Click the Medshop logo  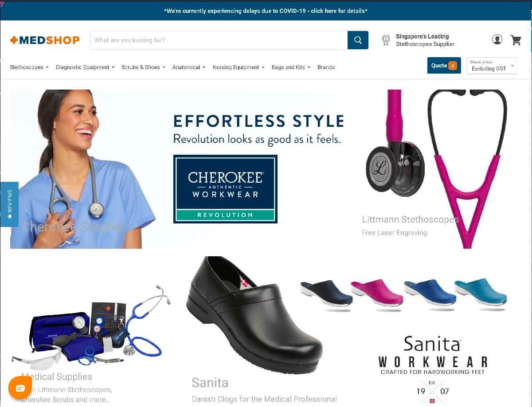tap(45, 40)
